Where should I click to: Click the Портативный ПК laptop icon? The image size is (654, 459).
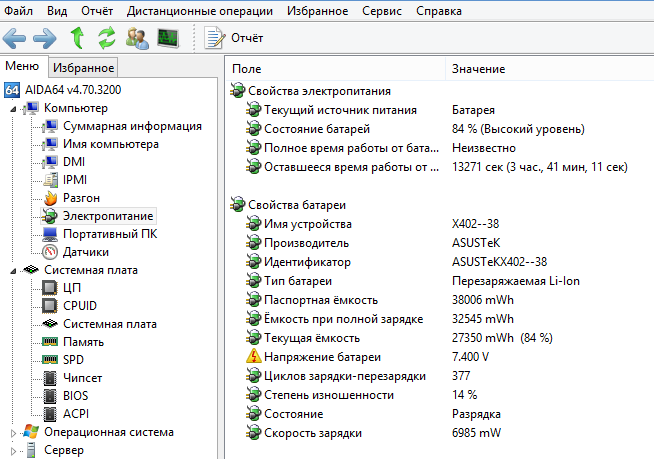[x=50, y=234]
